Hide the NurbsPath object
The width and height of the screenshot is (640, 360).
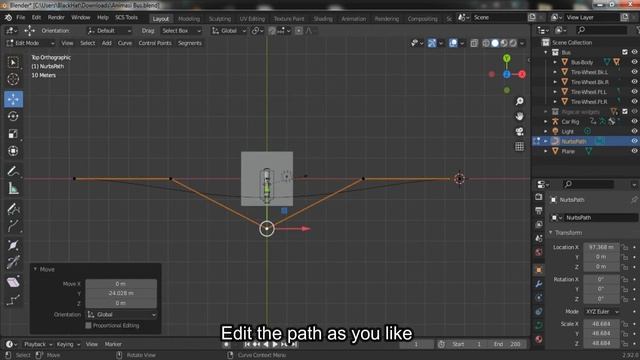click(634, 141)
